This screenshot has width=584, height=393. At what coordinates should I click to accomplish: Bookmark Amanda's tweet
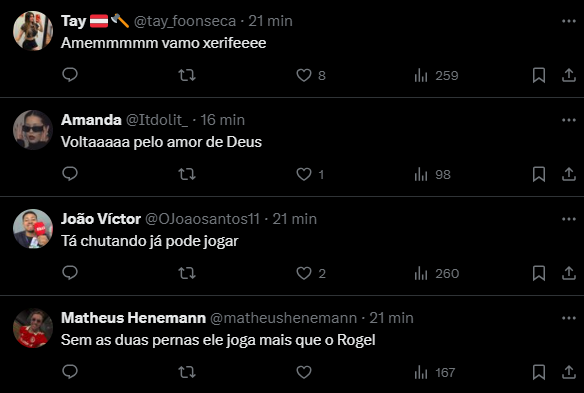point(539,174)
